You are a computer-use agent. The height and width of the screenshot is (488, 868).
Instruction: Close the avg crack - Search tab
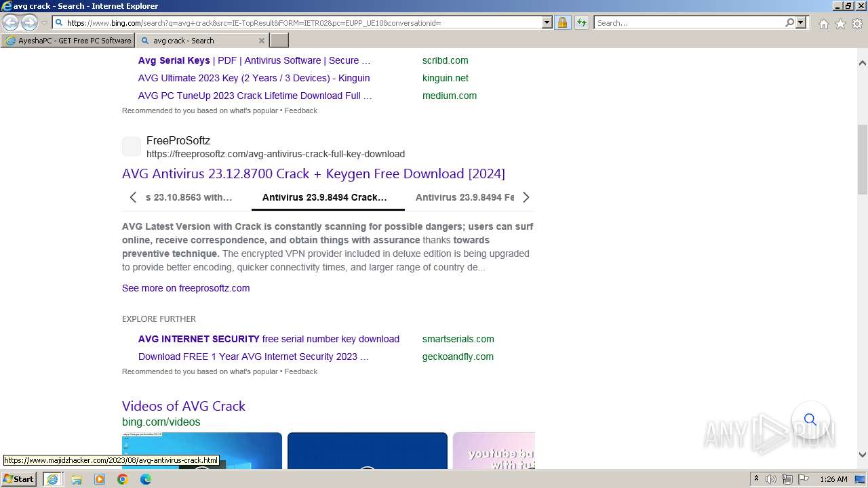click(x=262, y=41)
